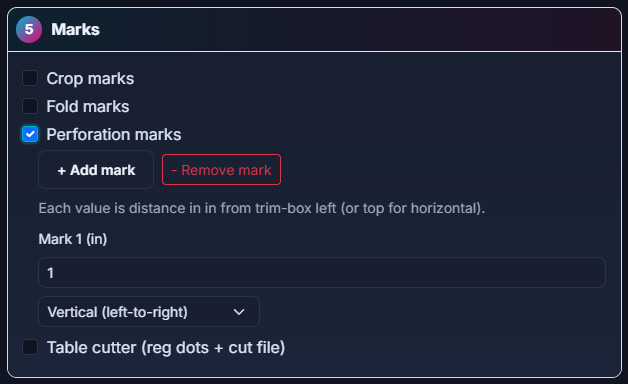Uncheck the Perforation marks checkbox
628x384 pixels.
30,134
